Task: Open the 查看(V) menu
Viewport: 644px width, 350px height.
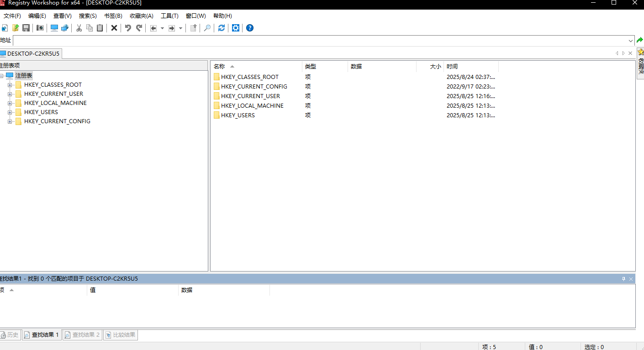Action: coord(63,16)
